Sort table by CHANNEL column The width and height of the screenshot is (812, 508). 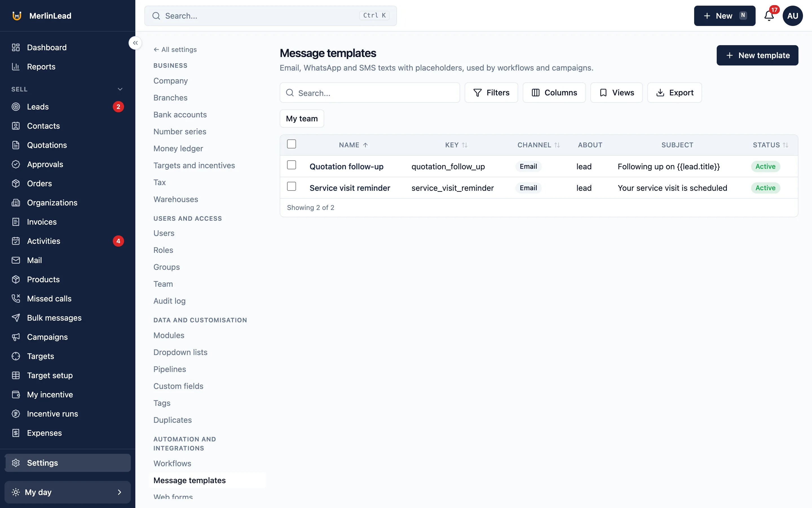coord(539,145)
